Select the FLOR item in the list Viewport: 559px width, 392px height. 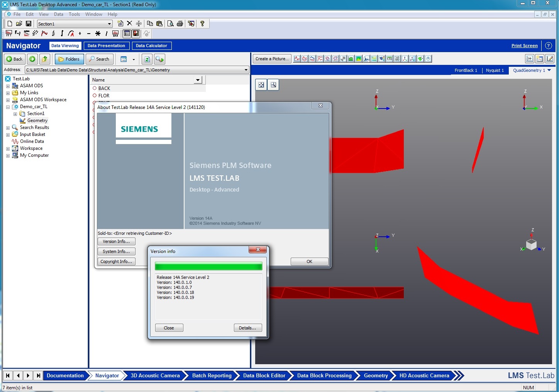104,96
